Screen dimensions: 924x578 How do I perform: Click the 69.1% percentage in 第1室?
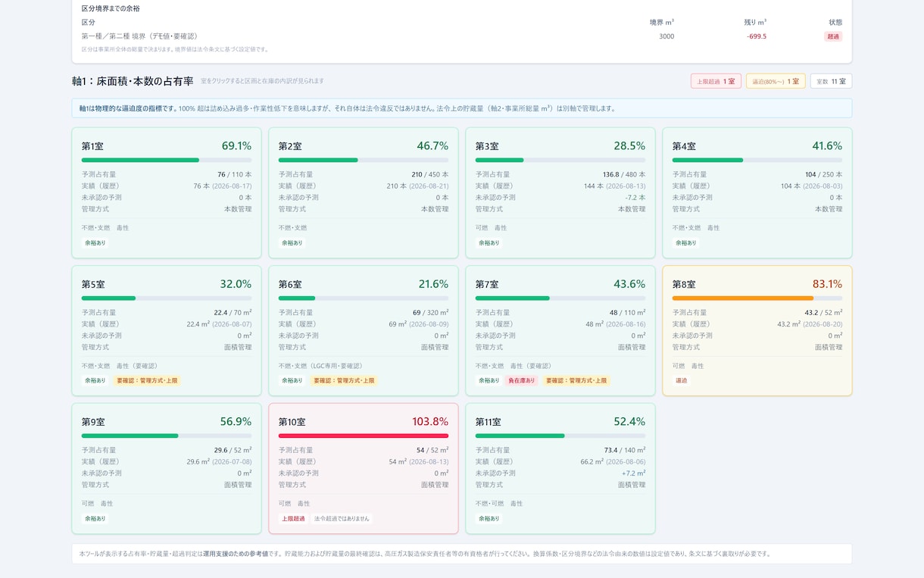click(x=236, y=146)
